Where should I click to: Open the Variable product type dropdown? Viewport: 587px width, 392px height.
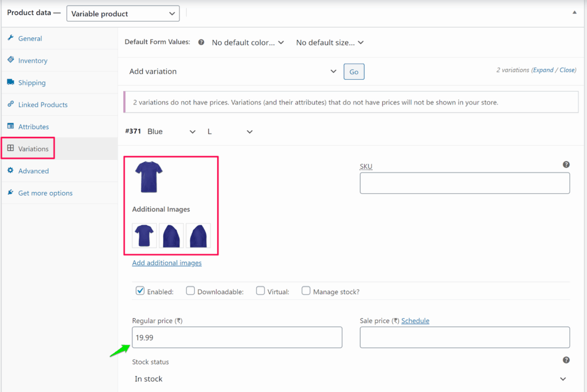(x=123, y=13)
